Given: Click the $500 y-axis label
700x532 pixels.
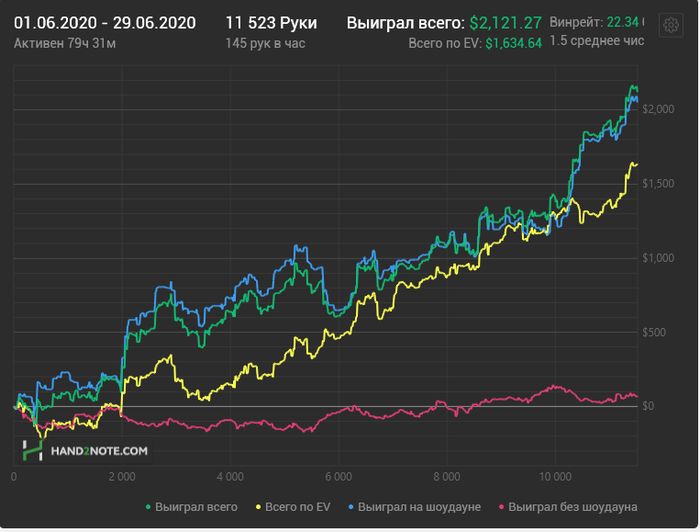Looking at the screenshot, I should 654,332.
